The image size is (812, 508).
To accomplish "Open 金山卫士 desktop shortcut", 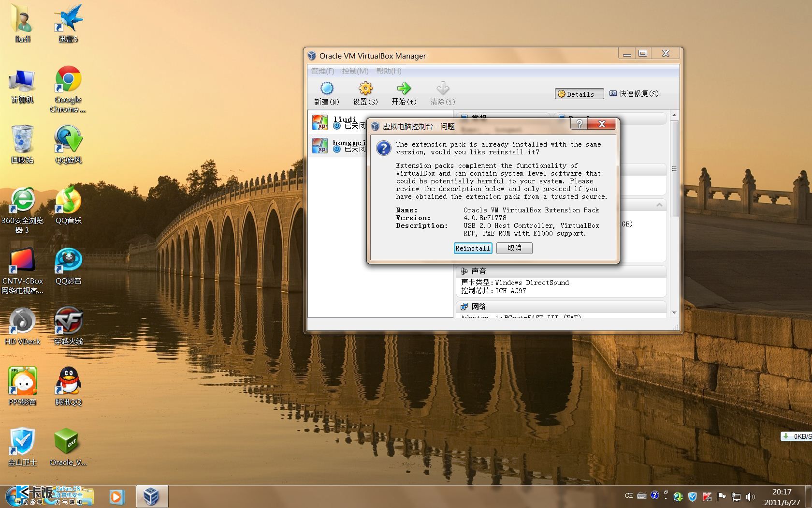I will click(23, 447).
